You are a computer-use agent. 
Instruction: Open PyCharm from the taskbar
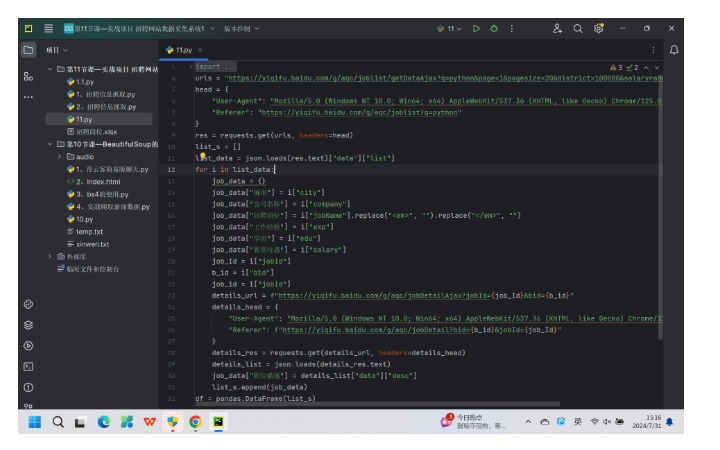(219, 422)
